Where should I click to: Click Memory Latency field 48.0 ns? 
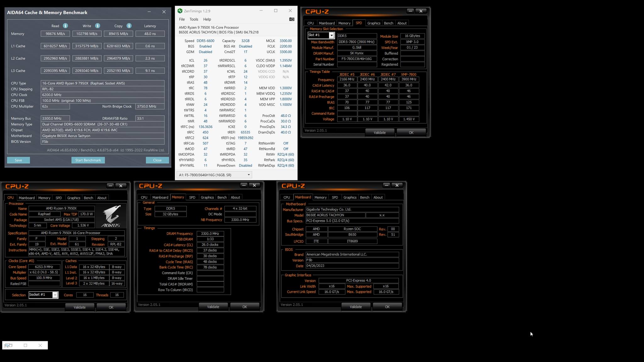(x=150, y=34)
